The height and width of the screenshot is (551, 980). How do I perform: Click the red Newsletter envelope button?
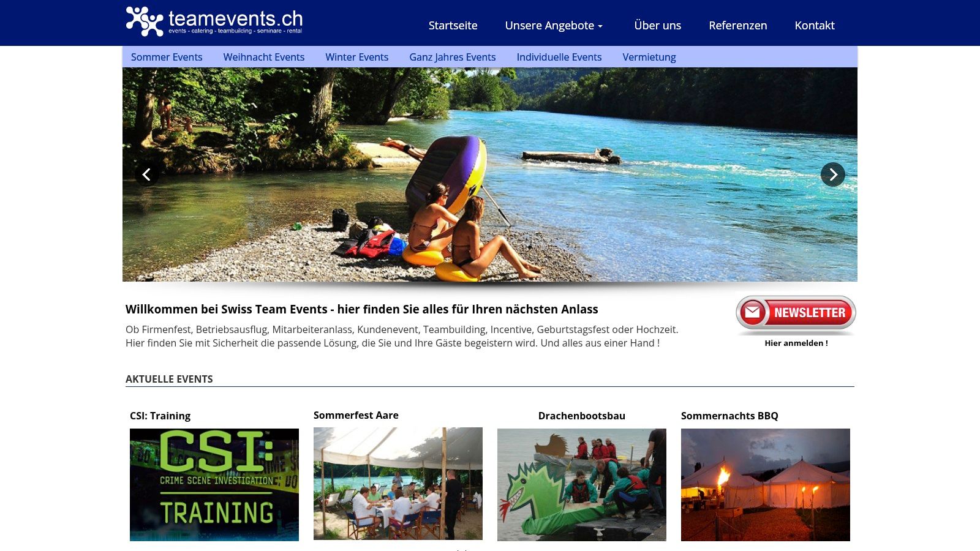(796, 315)
